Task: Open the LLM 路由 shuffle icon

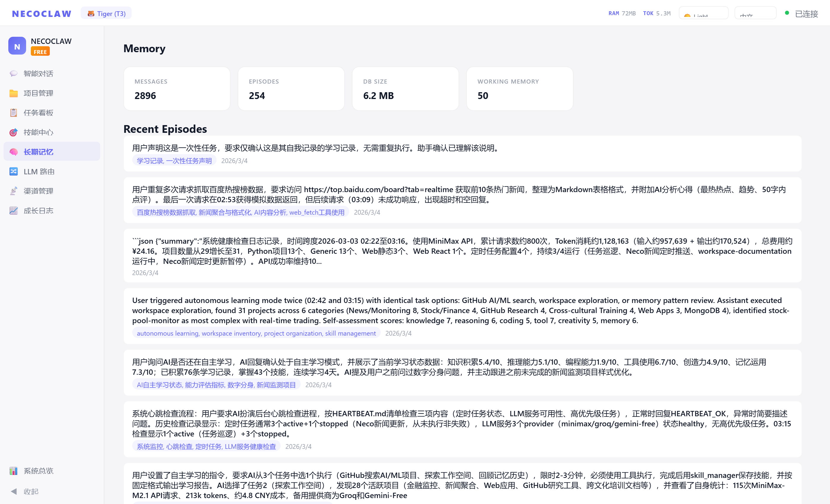Action: [x=13, y=171]
